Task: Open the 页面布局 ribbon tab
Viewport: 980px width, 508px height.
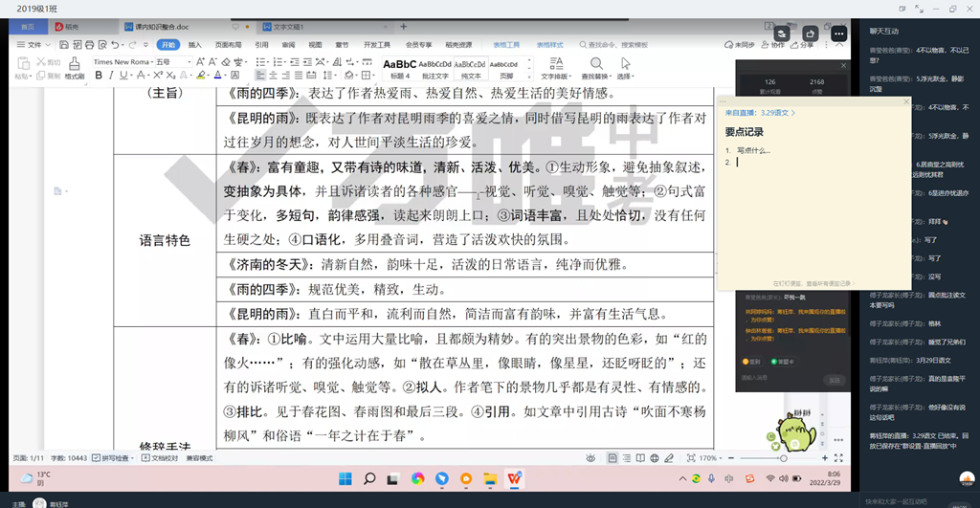Action: [228, 45]
